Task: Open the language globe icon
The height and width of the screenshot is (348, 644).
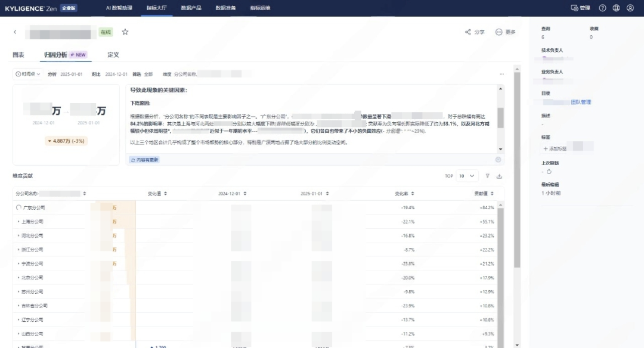Action: click(616, 8)
